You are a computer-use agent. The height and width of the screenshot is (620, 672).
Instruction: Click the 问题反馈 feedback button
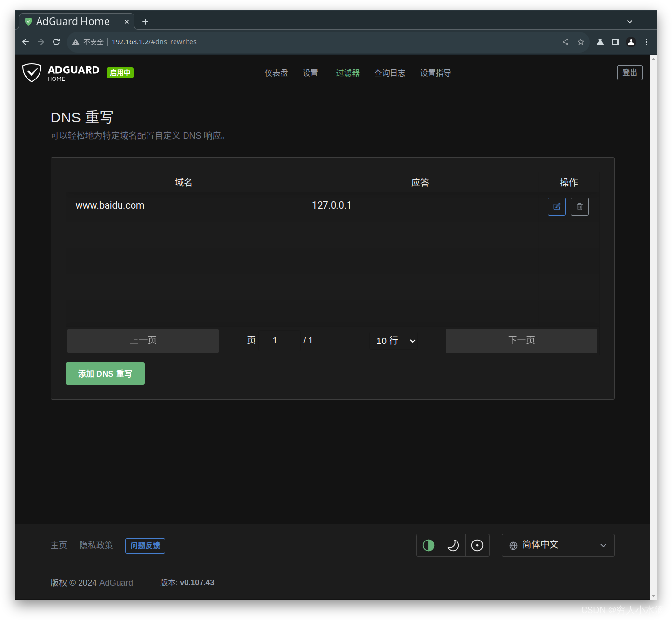145,546
